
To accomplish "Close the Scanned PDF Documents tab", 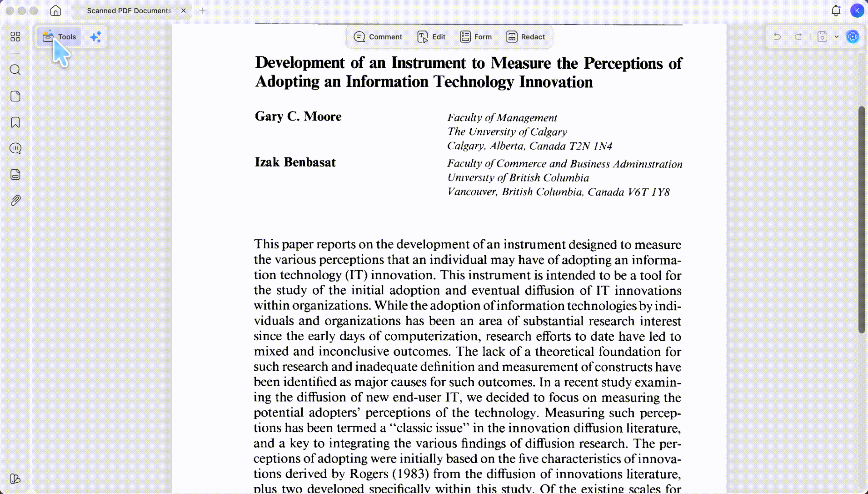I will (183, 10).
